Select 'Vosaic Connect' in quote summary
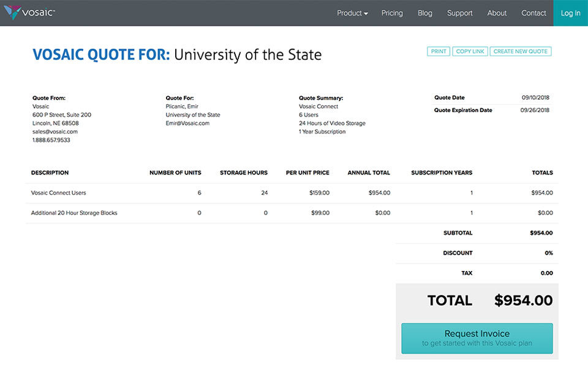Screen dimensions: 588x372 coord(318,106)
